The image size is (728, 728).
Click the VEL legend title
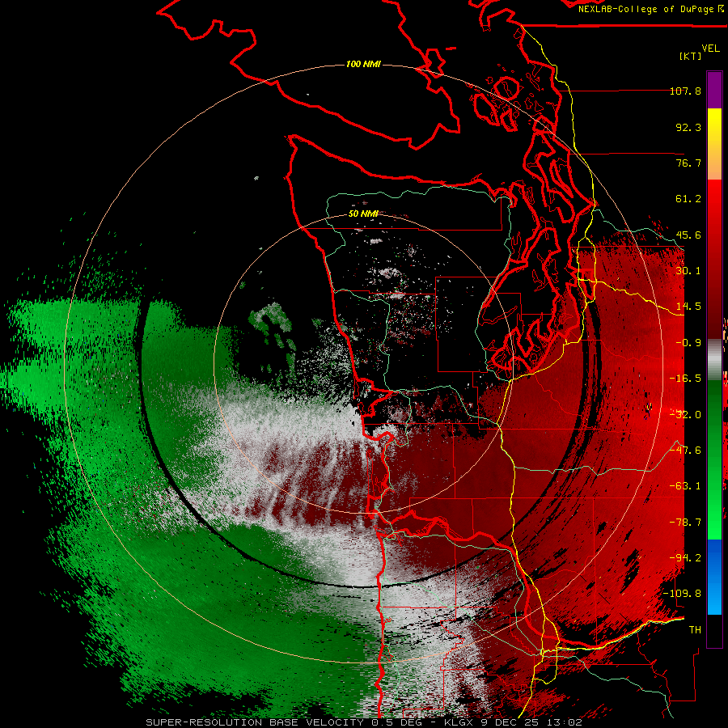(x=710, y=49)
